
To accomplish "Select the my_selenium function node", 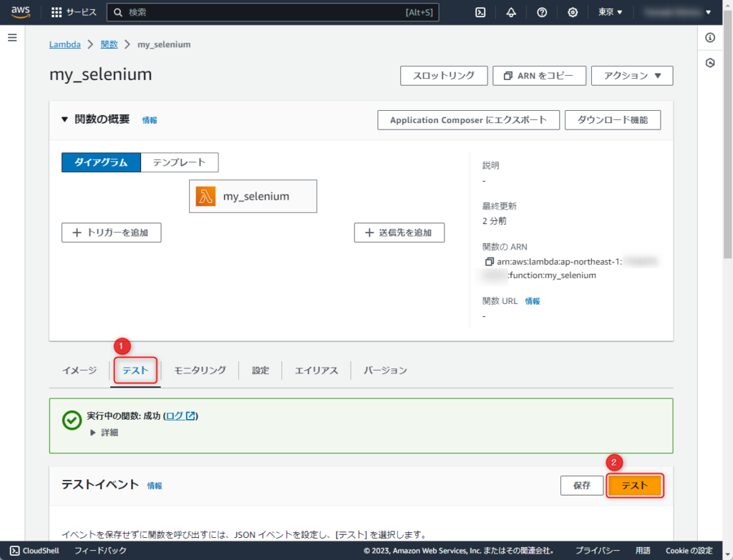I will 253,196.
